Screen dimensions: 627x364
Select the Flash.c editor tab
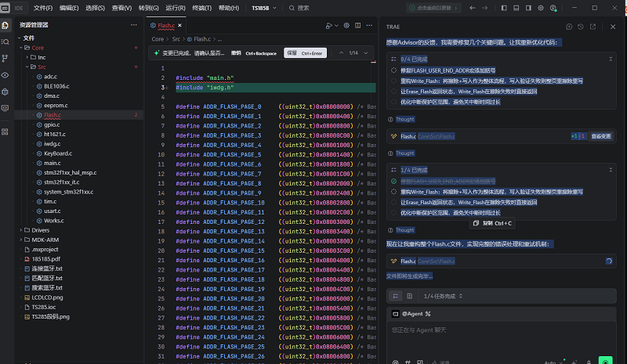click(x=166, y=25)
